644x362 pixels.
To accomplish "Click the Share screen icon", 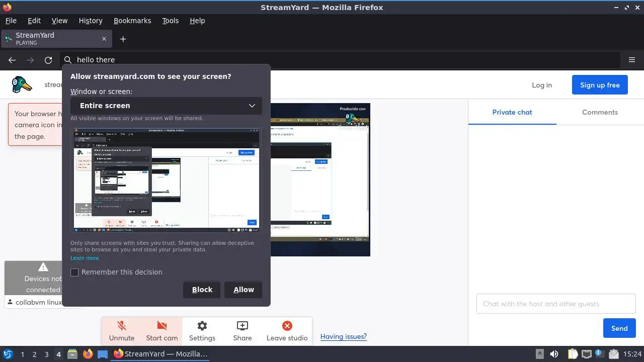I will pyautogui.click(x=243, y=326).
